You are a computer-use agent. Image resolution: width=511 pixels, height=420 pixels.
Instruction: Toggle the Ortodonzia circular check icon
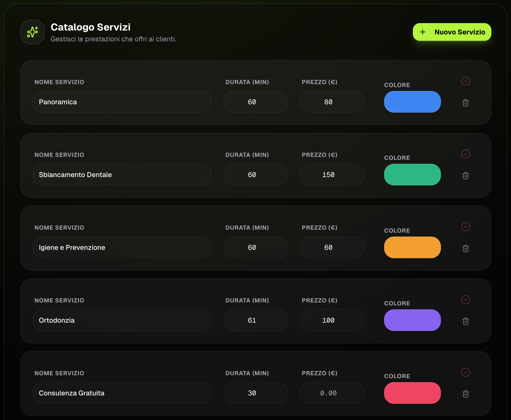coord(466,300)
